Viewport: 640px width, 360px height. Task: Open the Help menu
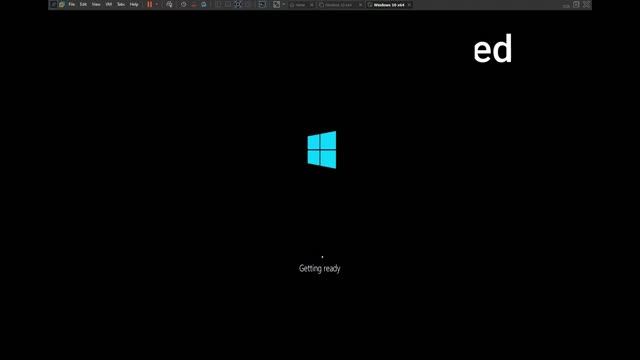pos(134,4)
